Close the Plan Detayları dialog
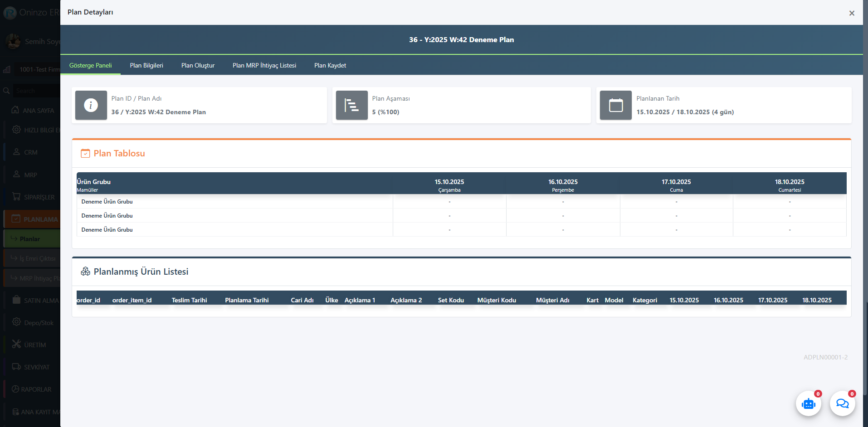 click(x=851, y=13)
